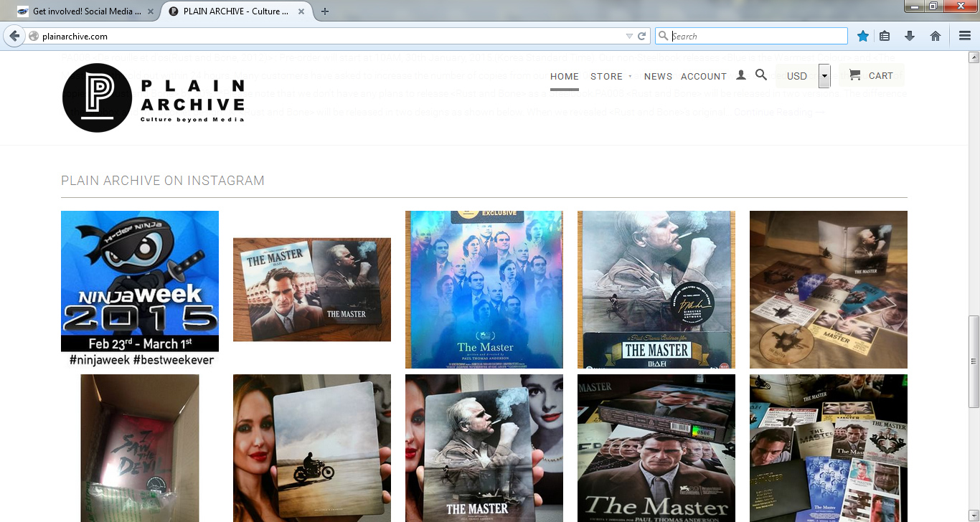Open ACCOUNT in site navigation
This screenshot has height=522, width=980.
(x=704, y=76)
